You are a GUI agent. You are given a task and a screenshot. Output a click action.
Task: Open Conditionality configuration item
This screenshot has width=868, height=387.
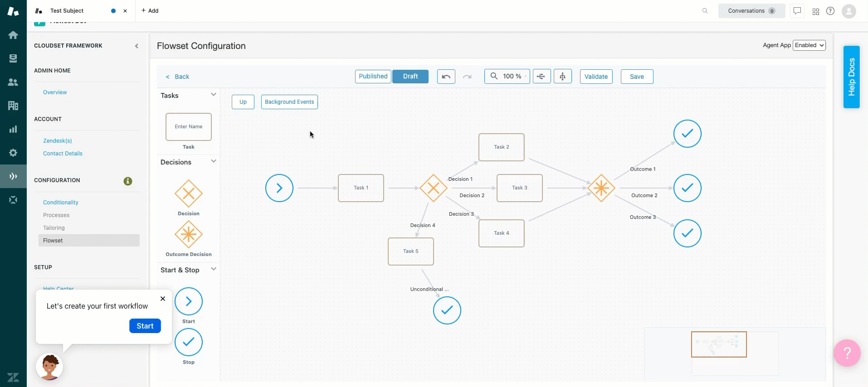pyautogui.click(x=61, y=203)
